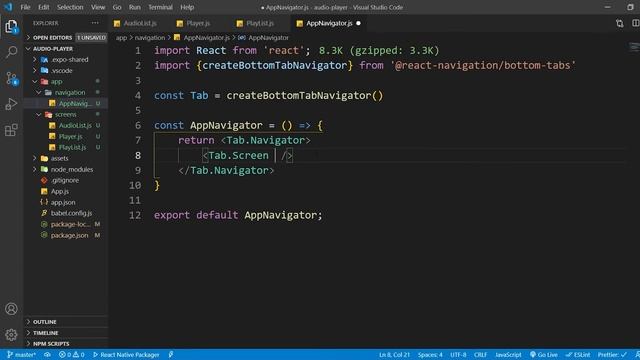Open the View menu
This screenshot has width=640, height=360.
[x=98, y=7]
